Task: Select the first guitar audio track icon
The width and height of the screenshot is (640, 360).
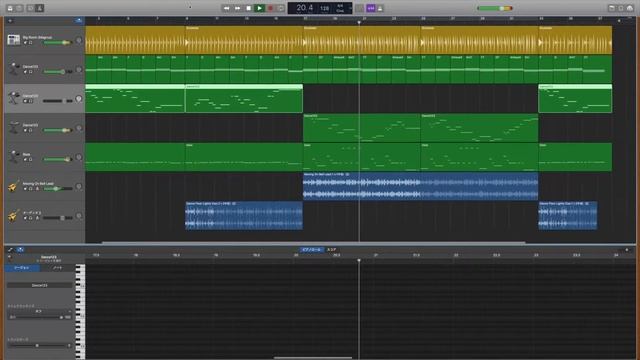Action: pos(13,187)
